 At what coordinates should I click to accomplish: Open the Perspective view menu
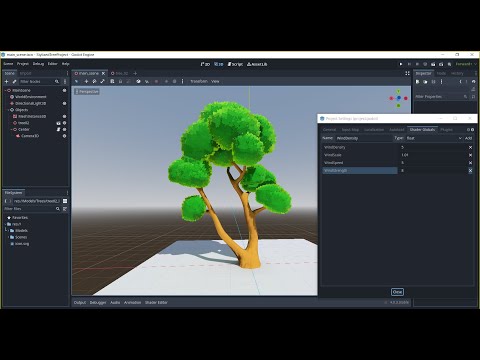tap(87, 91)
